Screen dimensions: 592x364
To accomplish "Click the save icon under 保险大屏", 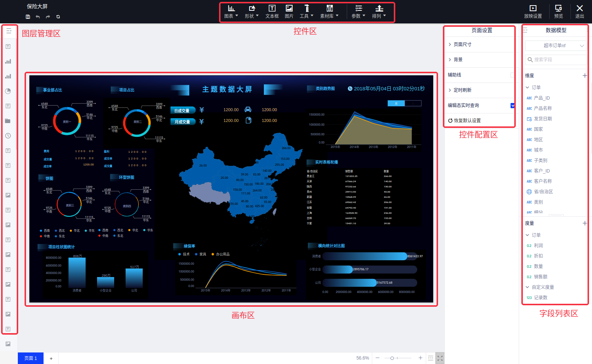I will tap(28, 17).
